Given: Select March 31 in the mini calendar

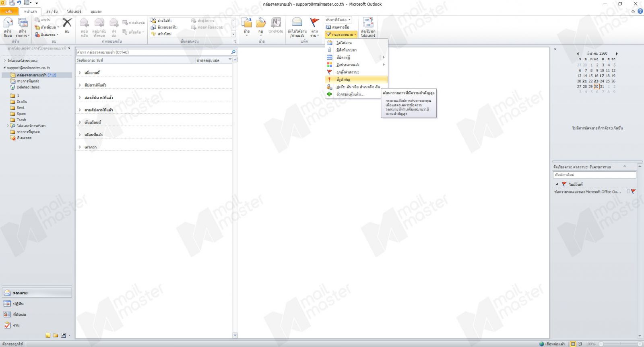Looking at the screenshot, I should tap(602, 87).
